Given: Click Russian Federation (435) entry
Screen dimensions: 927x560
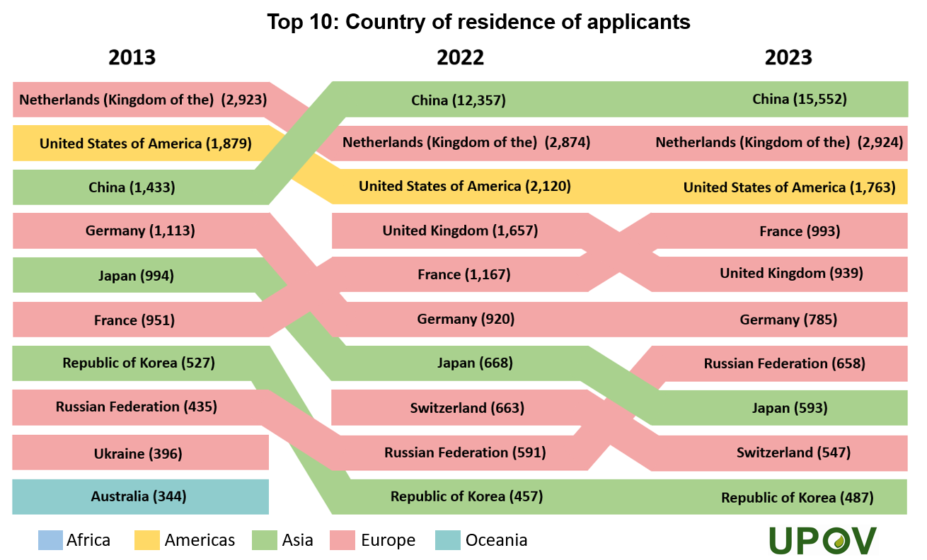Looking at the screenshot, I should click(x=137, y=407).
